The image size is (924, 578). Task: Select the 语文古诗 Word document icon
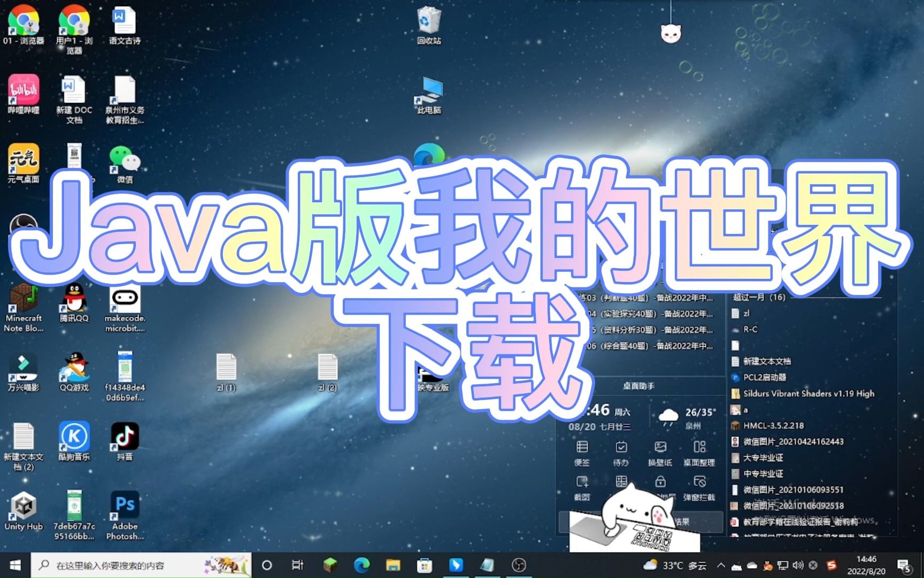point(125,25)
